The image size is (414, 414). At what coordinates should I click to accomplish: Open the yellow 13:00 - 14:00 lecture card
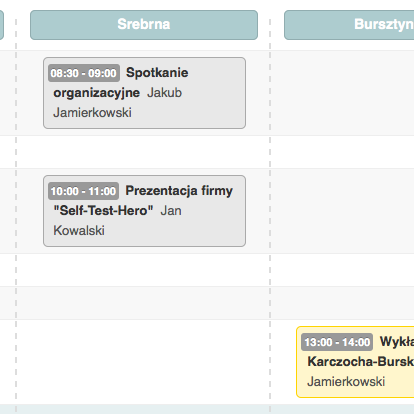355,362
